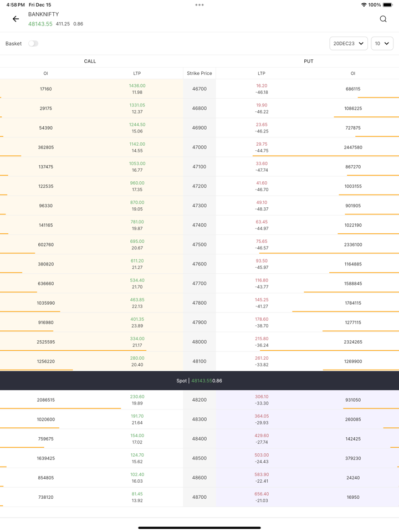Viewport: 399px width, 532px height.
Task: Tap put LTP 306.10 at 48200 strike
Action: [x=262, y=397]
